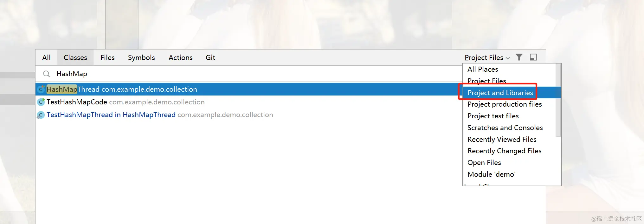The width and height of the screenshot is (644, 224).
Task: Choose Open Files scope
Action: pos(510,162)
